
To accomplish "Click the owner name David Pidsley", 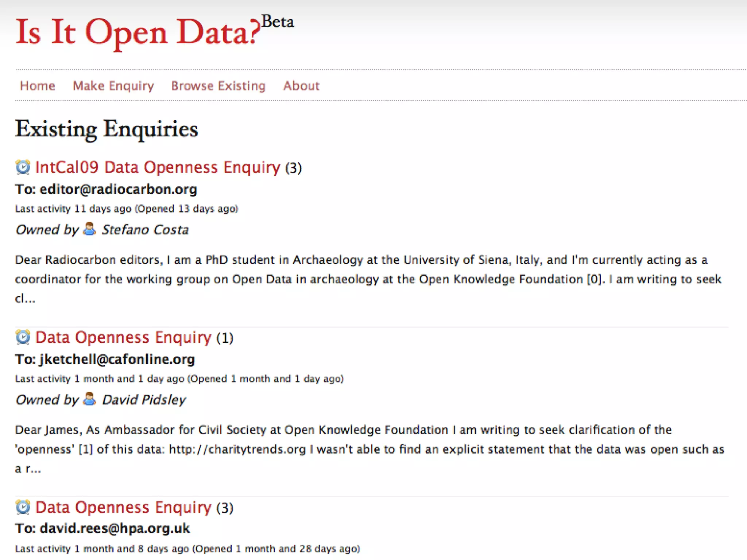I will (x=144, y=400).
